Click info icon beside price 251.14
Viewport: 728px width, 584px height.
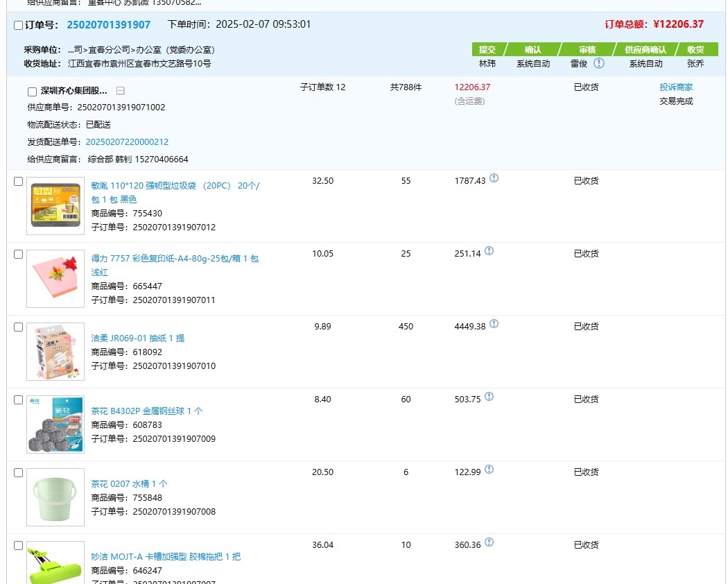click(x=489, y=251)
